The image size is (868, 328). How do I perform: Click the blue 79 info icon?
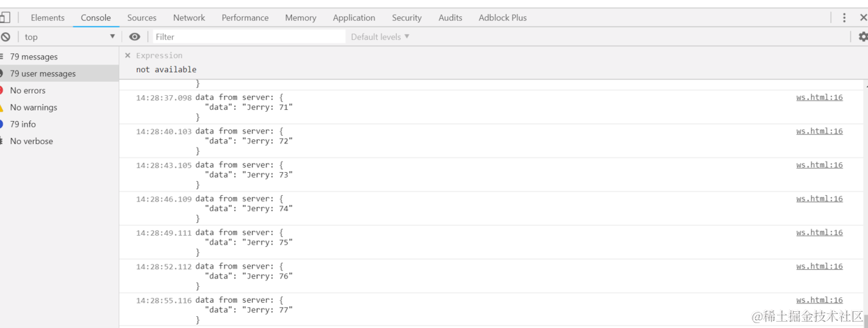2,124
